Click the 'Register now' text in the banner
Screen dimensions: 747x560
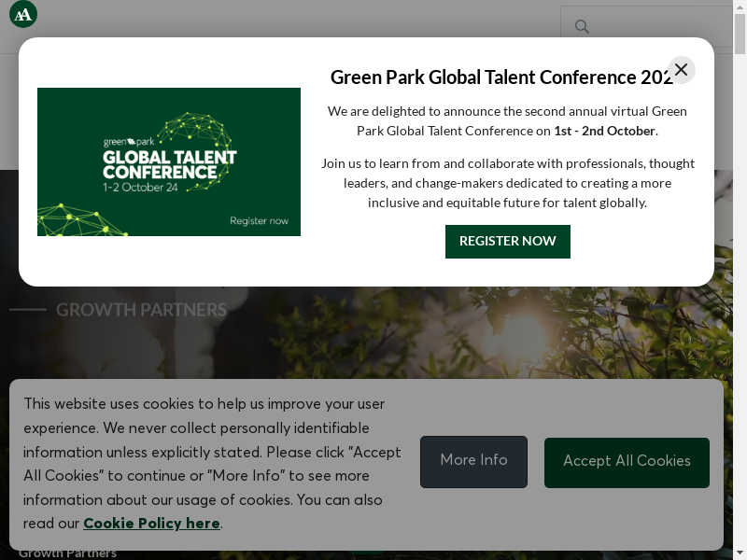[259, 221]
